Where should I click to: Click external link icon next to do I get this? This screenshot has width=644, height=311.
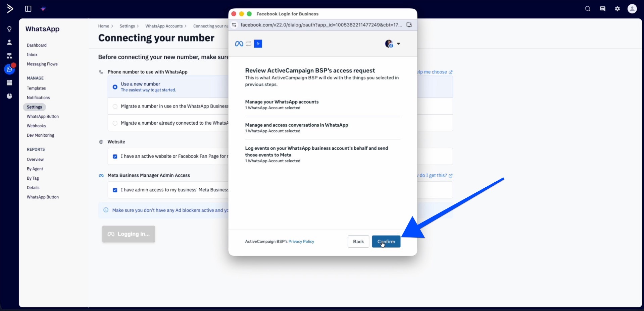click(x=451, y=176)
